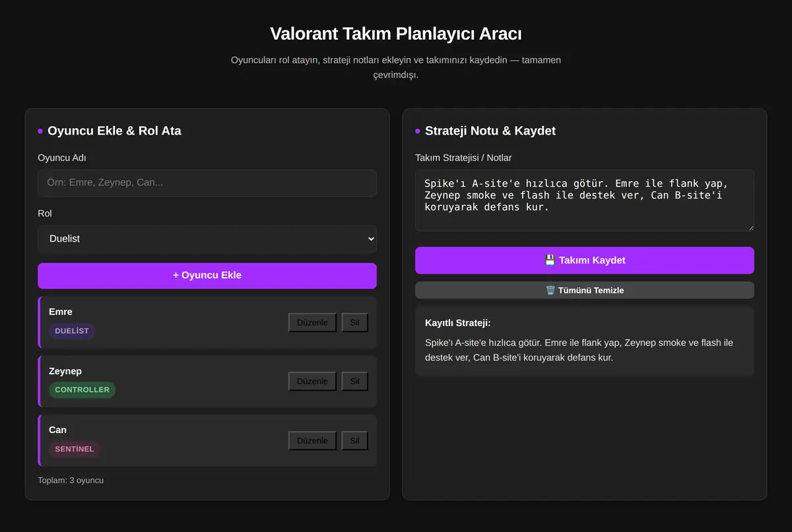This screenshot has width=792, height=532.
Task: Click the Tümünü Temizle button
Action: [585, 290]
